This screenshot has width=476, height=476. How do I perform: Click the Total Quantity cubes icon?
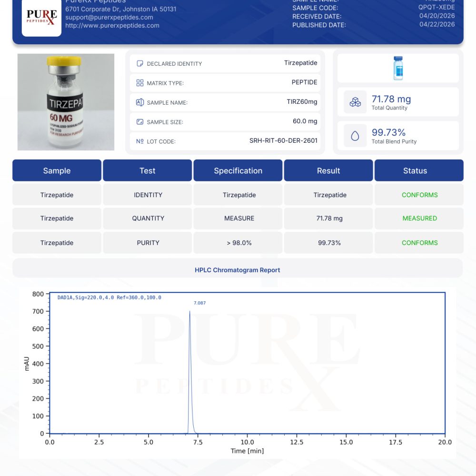point(355,102)
